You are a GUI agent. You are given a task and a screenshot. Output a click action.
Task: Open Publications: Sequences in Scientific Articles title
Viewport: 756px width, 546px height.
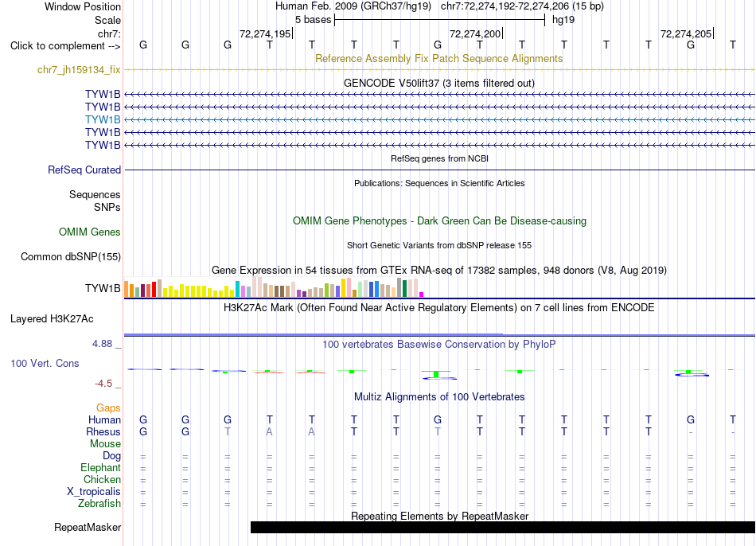point(439,183)
